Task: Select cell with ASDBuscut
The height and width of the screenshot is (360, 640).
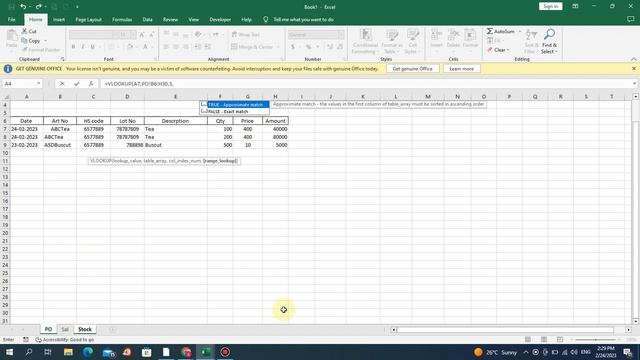Action: coord(60,145)
